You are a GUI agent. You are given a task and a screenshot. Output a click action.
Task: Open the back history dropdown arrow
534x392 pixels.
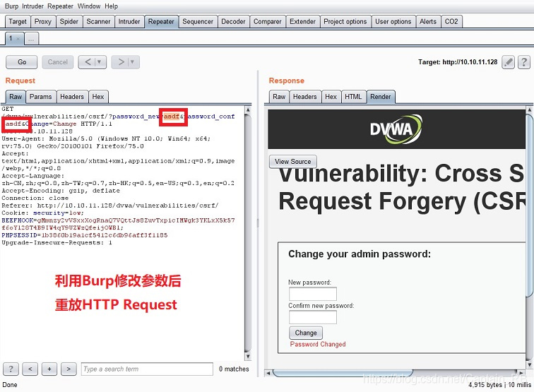pos(100,62)
